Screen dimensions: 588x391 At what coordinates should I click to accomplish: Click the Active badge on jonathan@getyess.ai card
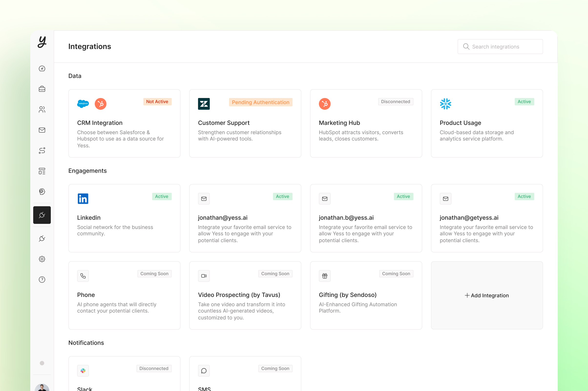click(x=524, y=196)
